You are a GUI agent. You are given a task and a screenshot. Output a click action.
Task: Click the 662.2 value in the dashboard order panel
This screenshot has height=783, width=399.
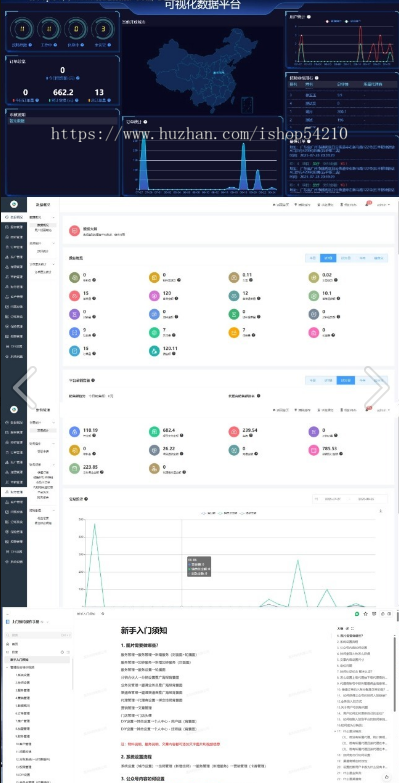click(63, 92)
